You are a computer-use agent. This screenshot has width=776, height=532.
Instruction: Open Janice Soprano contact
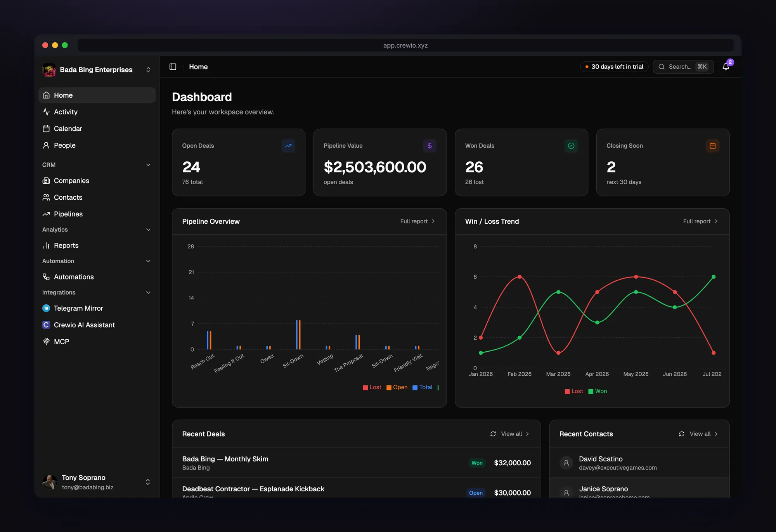[x=639, y=488]
